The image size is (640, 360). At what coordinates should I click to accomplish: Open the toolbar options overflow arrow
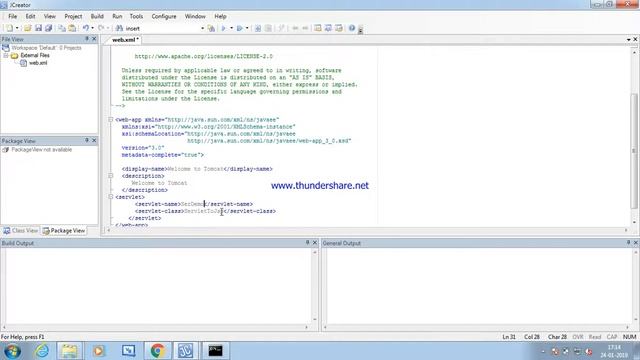pyautogui.click(x=360, y=29)
